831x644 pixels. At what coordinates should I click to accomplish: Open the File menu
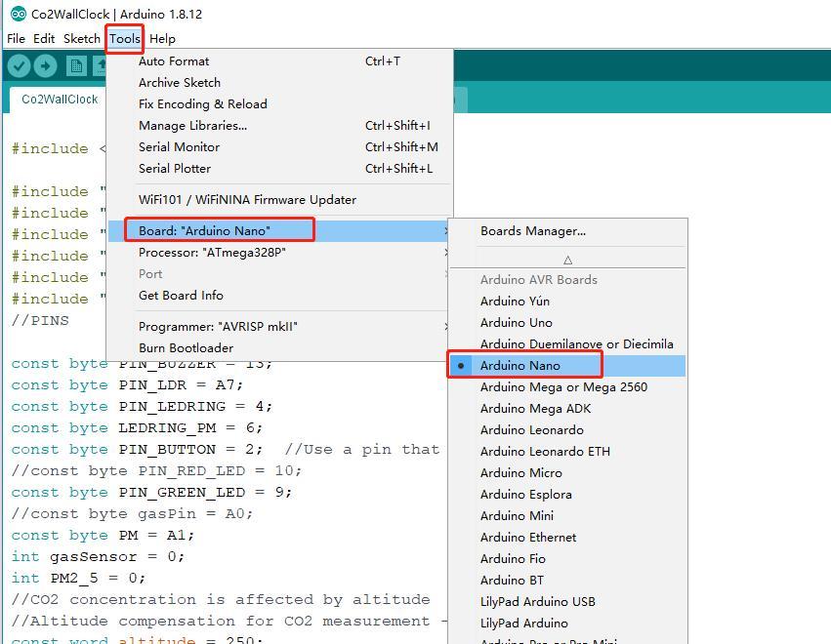(16, 39)
